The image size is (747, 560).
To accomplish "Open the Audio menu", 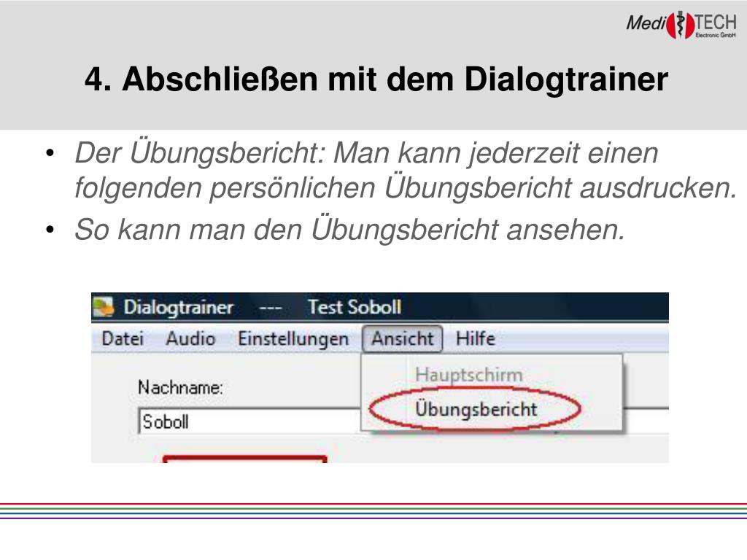I will [x=190, y=338].
